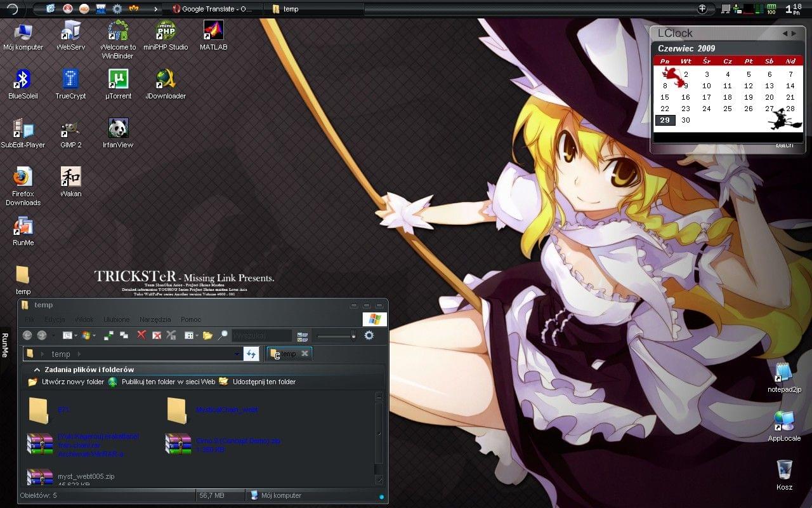The height and width of the screenshot is (508, 812).
Task: Click the search field in temp toolbar
Action: (x=261, y=335)
